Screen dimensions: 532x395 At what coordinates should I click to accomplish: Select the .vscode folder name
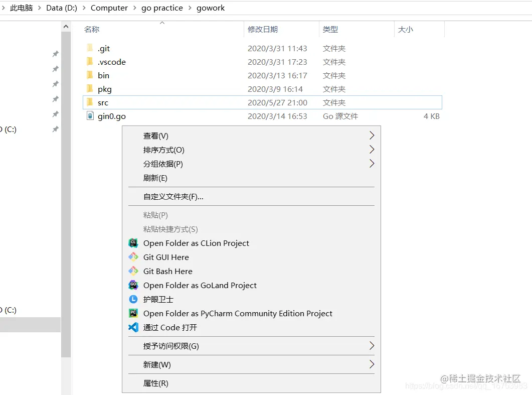[x=112, y=62]
